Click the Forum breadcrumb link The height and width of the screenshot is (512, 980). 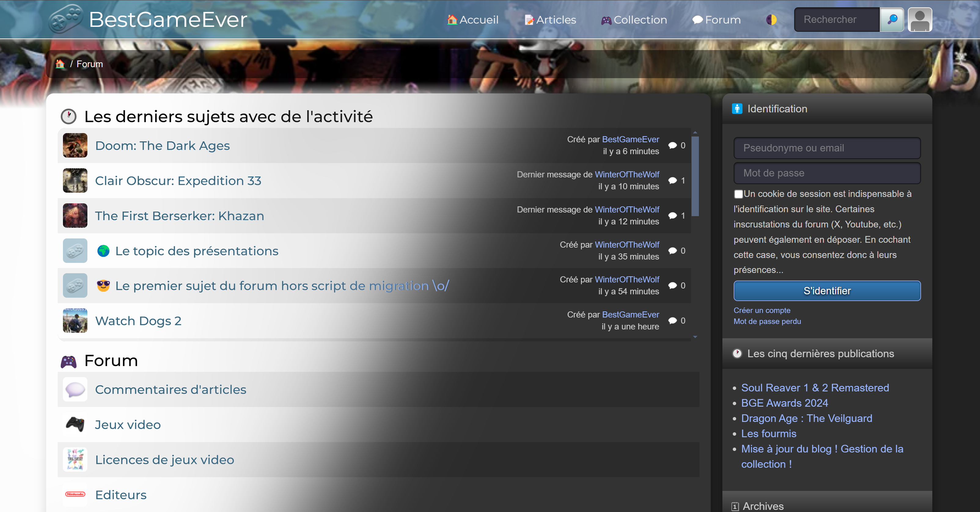[90, 64]
